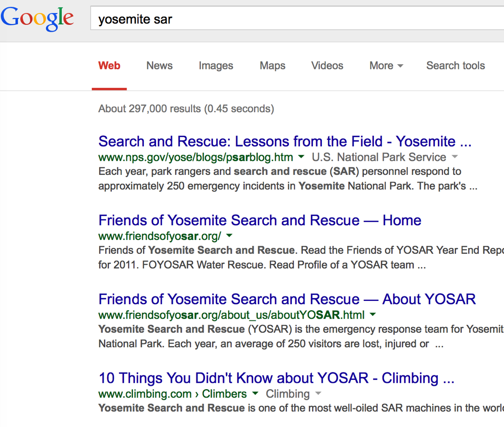Expand the More dropdown menu
The image size is (504, 427).
pyautogui.click(x=386, y=66)
